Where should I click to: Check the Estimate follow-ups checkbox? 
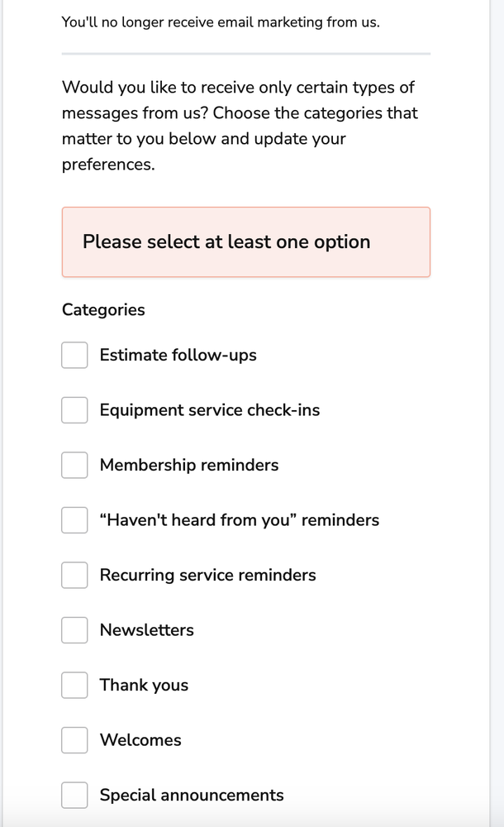pyautogui.click(x=74, y=355)
